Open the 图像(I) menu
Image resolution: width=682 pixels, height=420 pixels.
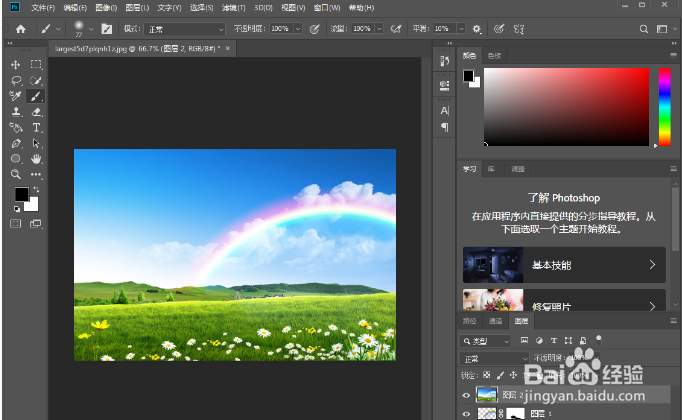point(106,8)
